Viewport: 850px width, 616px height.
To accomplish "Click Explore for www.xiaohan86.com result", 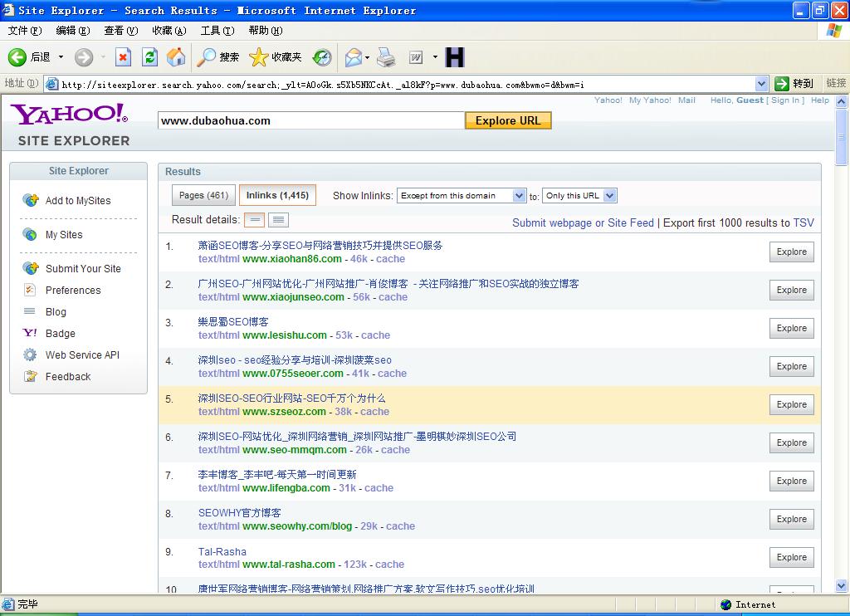I will (791, 252).
